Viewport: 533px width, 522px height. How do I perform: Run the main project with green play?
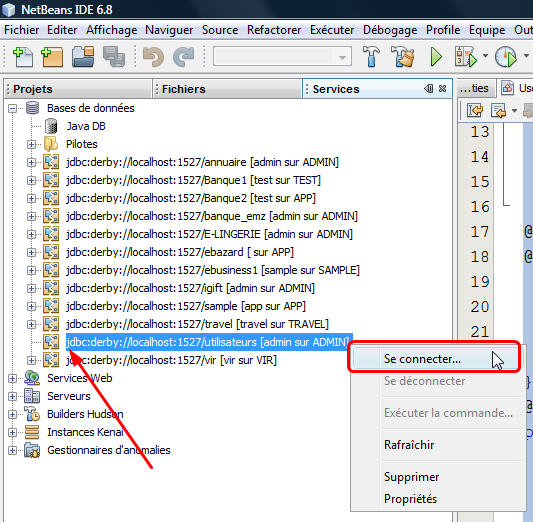coord(436,57)
